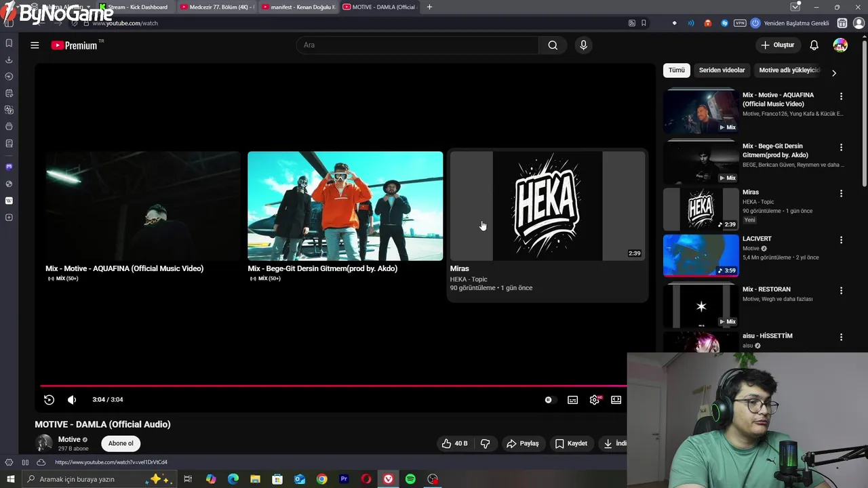This screenshot has height=488, width=868.
Task: Seek on the red video progress bar
Action: 333,386
